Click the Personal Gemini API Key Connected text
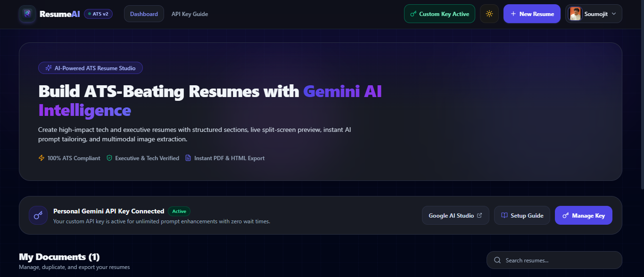This screenshot has width=644, height=277. [109, 211]
